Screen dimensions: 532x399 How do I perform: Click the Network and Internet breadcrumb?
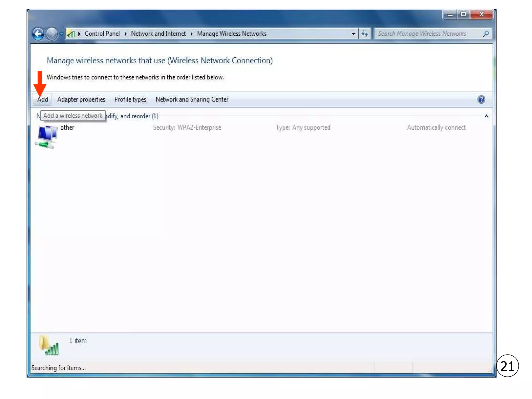point(158,34)
